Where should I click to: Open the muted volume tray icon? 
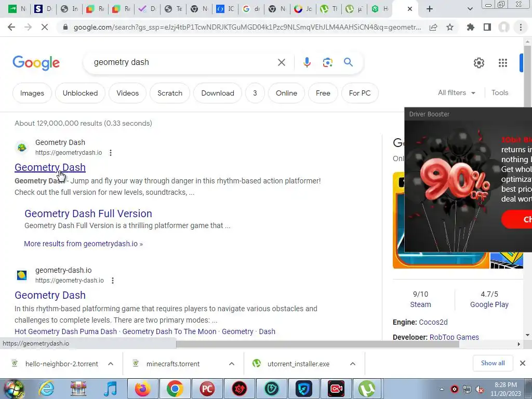pos(480,389)
